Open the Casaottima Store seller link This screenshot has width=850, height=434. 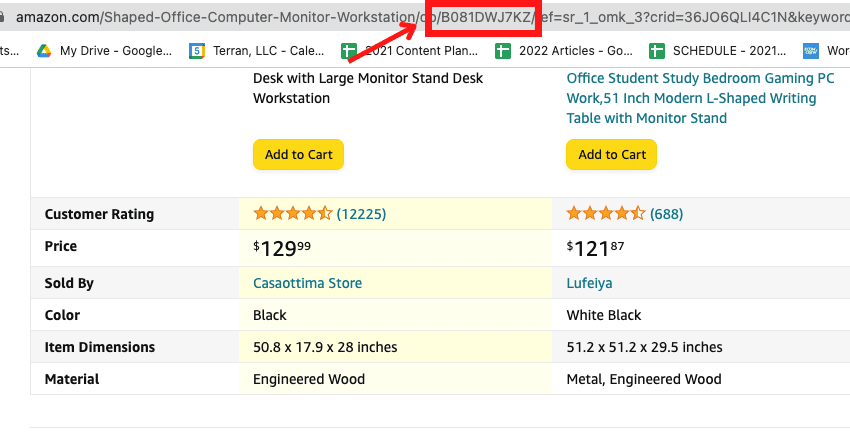pyautogui.click(x=307, y=283)
